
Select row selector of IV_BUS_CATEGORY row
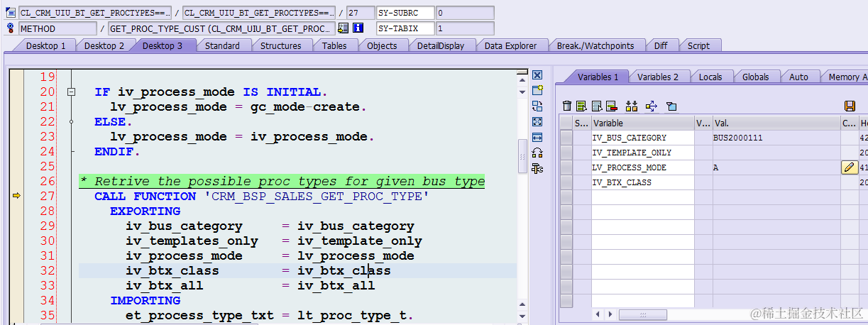point(566,138)
